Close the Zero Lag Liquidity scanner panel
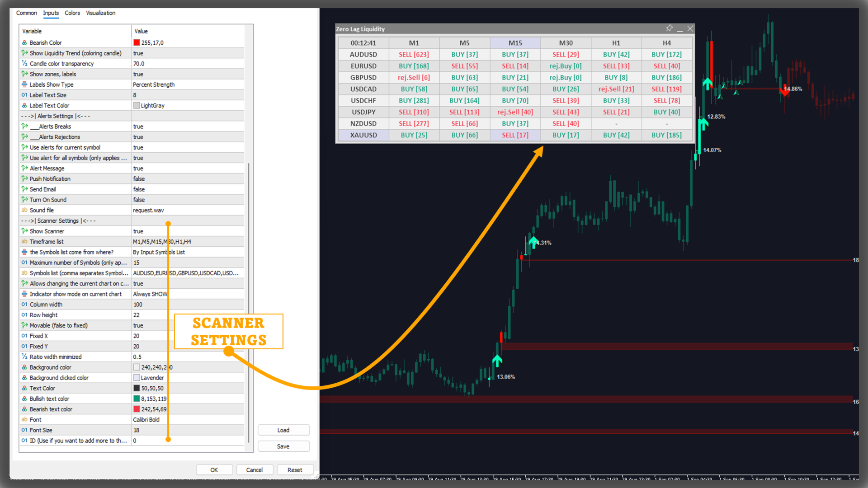Viewport: 868px width, 488px height. pos(690,28)
